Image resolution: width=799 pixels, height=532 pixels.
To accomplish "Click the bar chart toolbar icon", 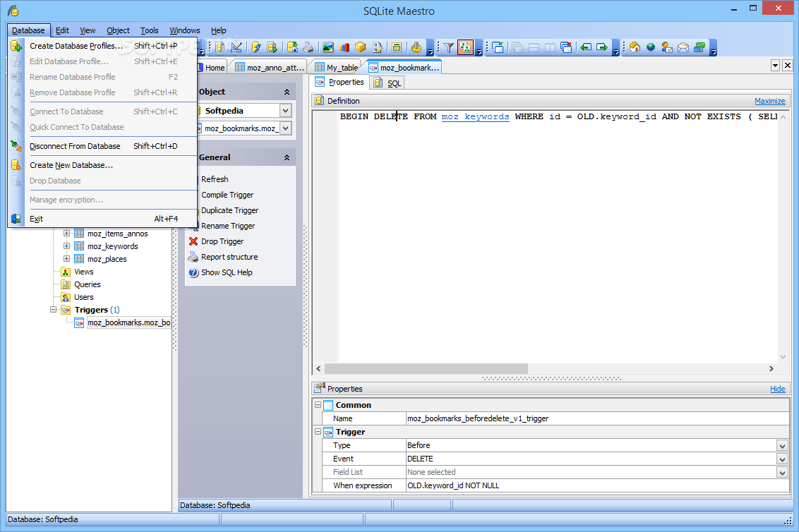I will [x=344, y=47].
